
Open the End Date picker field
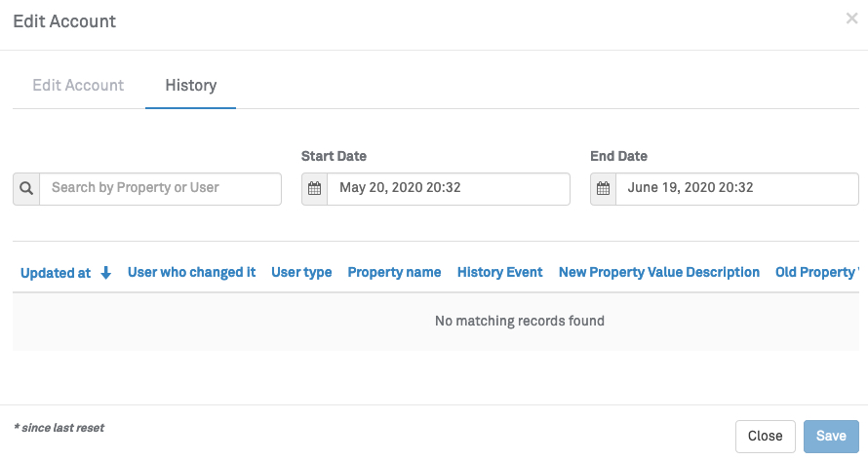pos(736,189)
